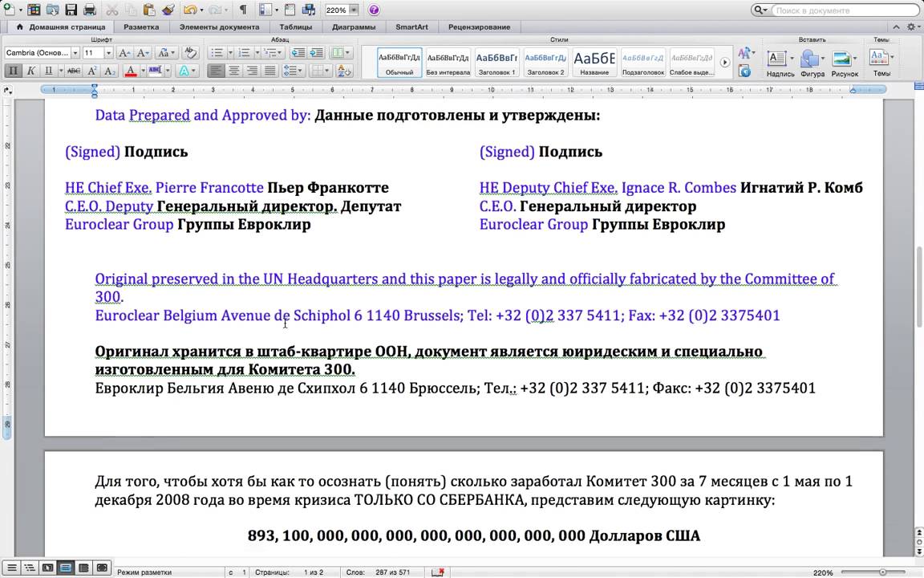924x578 pixels.
Task: Open the toolbox window icon
Action: tap(290, 10)
